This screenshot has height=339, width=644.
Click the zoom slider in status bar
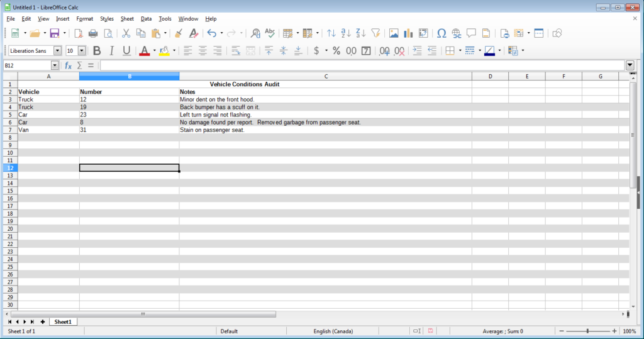click(587, 331)
